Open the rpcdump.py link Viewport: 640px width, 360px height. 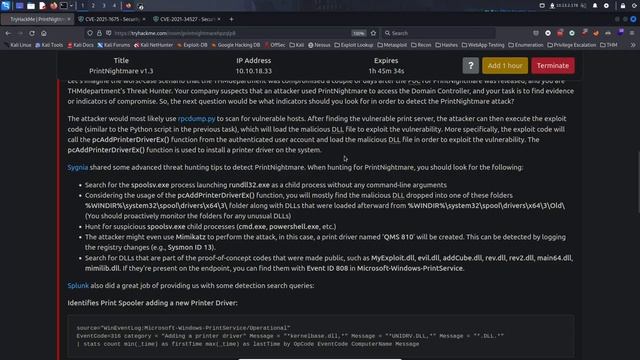click(196, 119)
